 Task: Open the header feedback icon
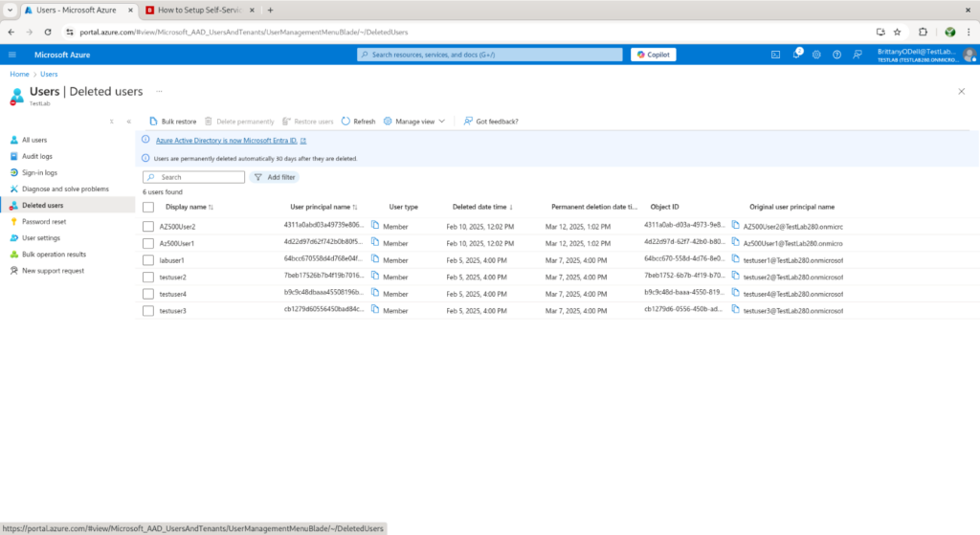point(857,55)
